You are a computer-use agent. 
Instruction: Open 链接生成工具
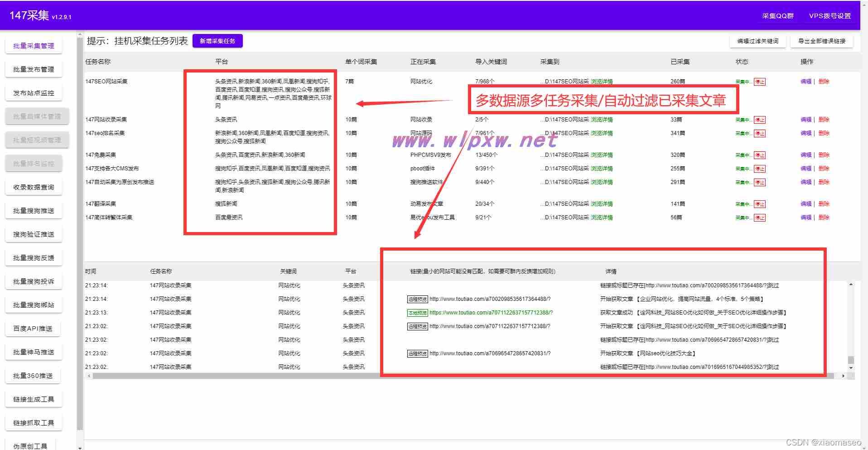[x=34, y=399]
